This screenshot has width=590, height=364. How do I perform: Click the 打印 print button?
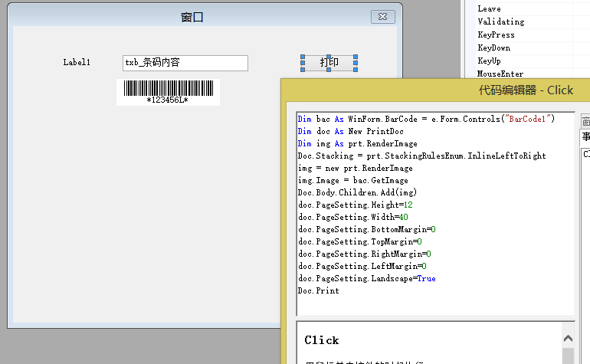pyautogui.click(x=329, y=63)
